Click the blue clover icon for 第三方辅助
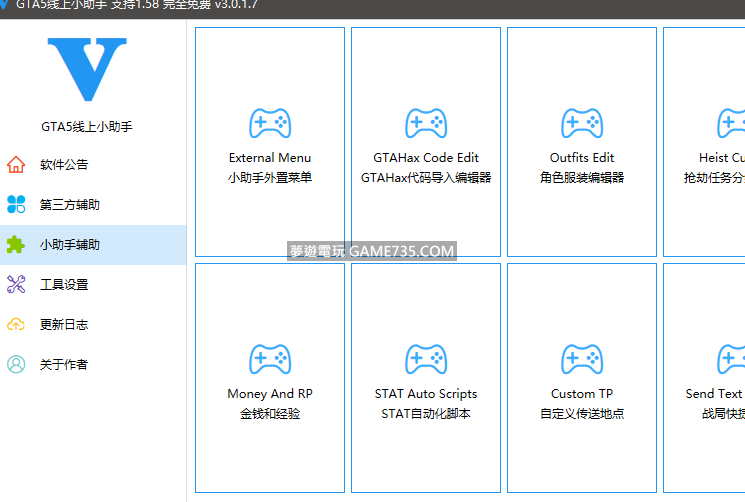Image resolution: width=745 pixels, height=502 pixels. 16,205
